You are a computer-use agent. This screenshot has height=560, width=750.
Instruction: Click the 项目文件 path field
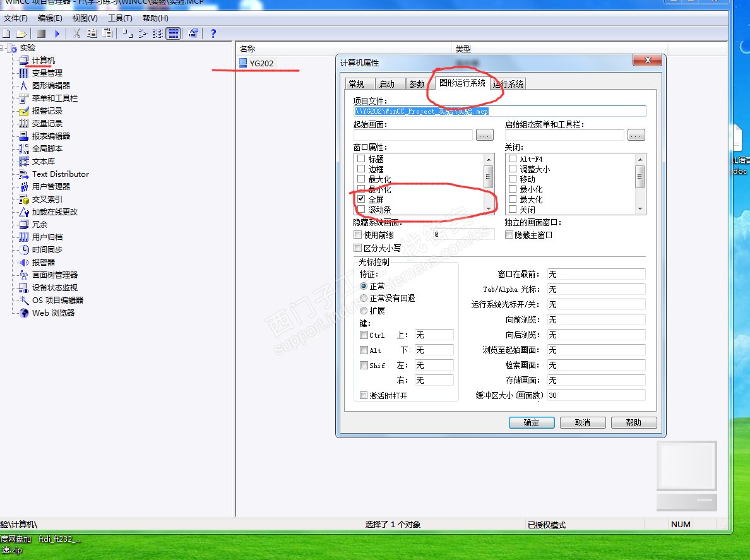[500, 111]
